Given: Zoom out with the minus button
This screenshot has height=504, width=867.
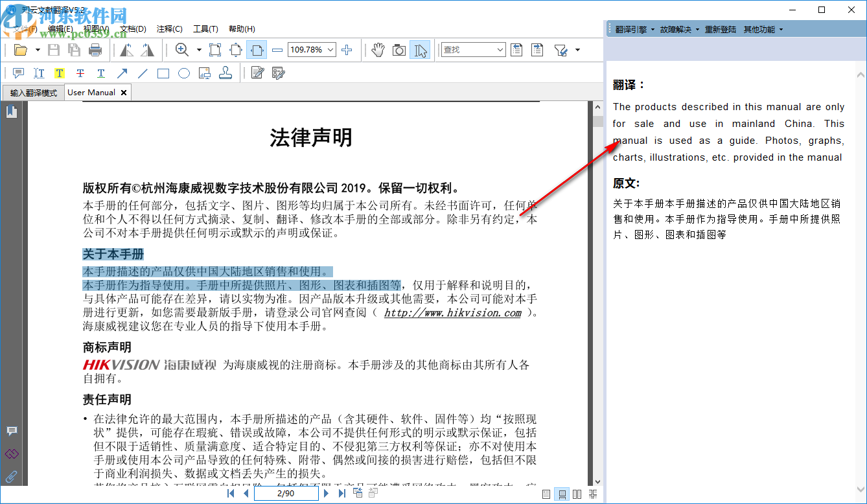Looking at the screenshot, I should coord(277,50).
